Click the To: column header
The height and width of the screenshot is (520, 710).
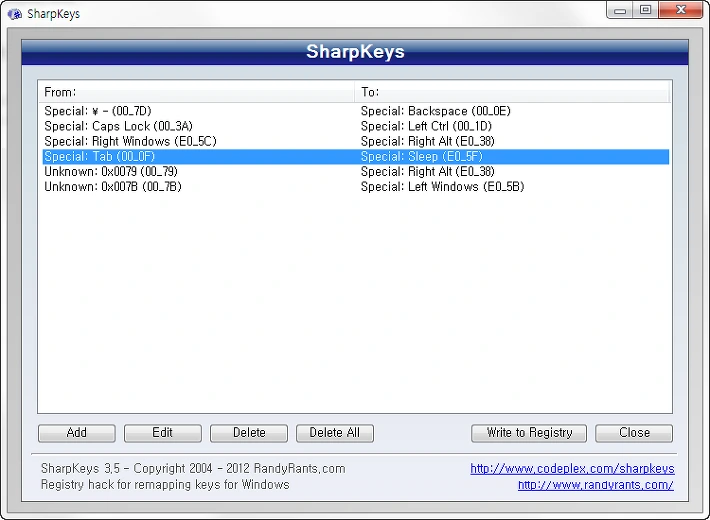pos(512,92)
